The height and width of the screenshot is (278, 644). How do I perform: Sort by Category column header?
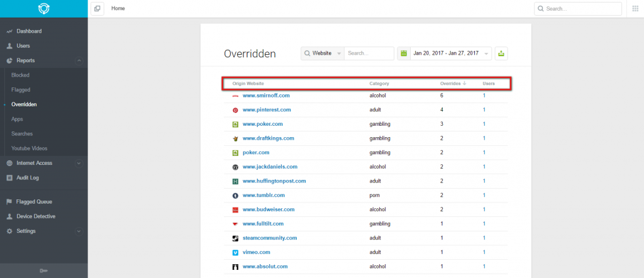[379, 84]
